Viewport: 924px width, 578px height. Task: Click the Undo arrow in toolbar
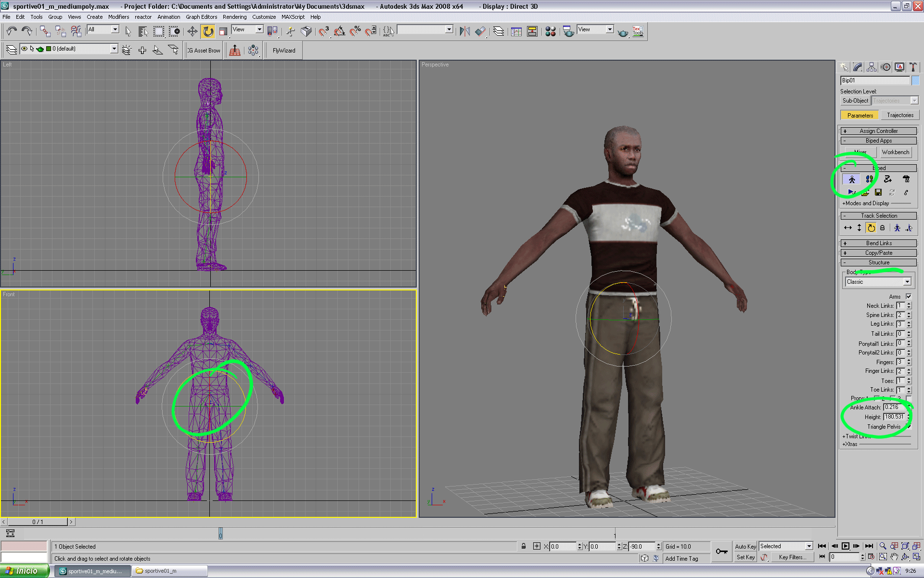(x=12, y=31)
